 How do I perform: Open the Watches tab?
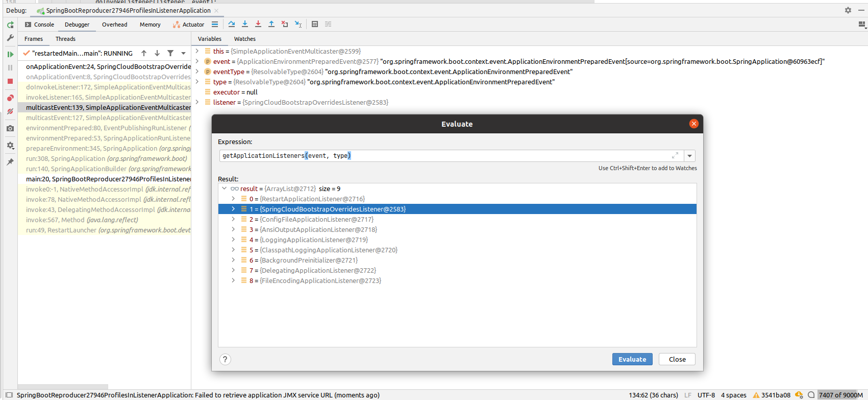point(245,39)
